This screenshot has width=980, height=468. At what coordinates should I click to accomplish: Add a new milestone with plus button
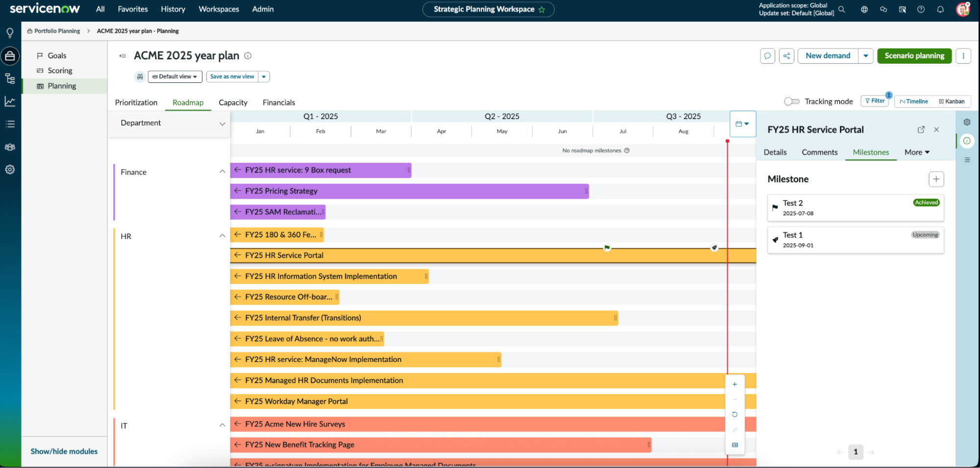pyautogui.click(x=936, y=179)
